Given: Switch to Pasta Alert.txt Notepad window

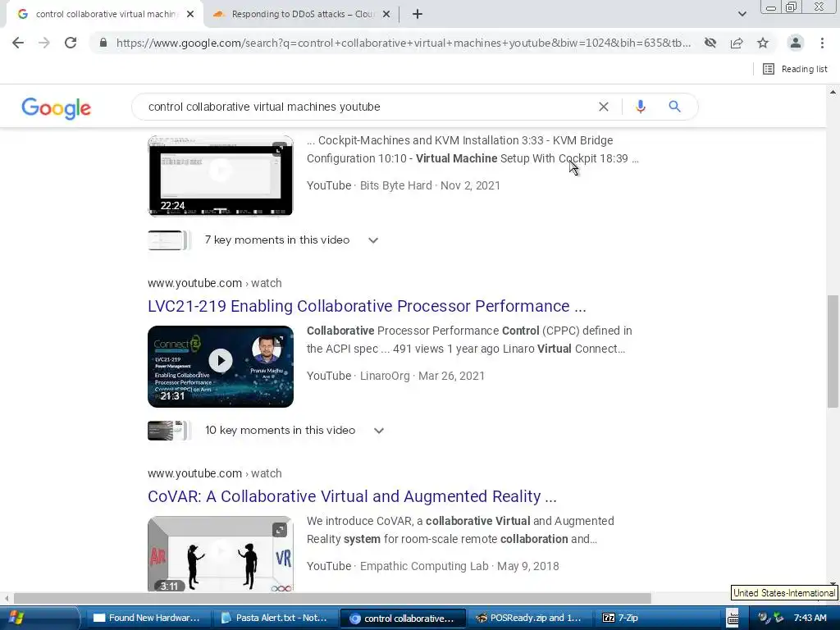Looking at the screenshot, I should pos(275,618).
